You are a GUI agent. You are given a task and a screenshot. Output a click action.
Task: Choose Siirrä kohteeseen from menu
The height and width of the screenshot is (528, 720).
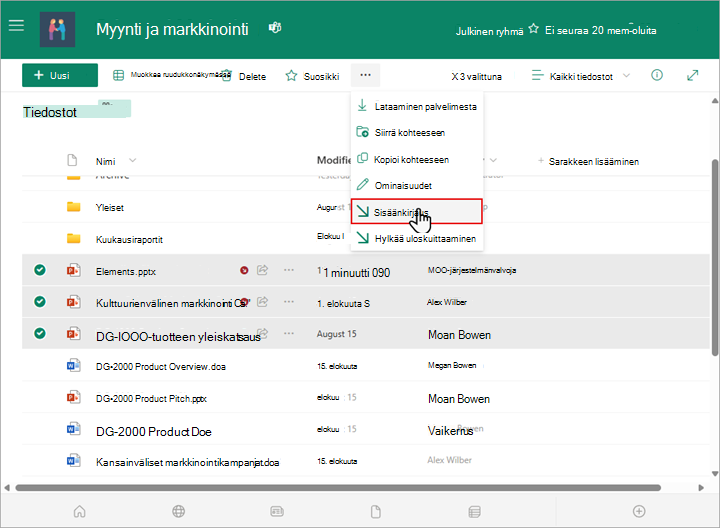point(417,133)
